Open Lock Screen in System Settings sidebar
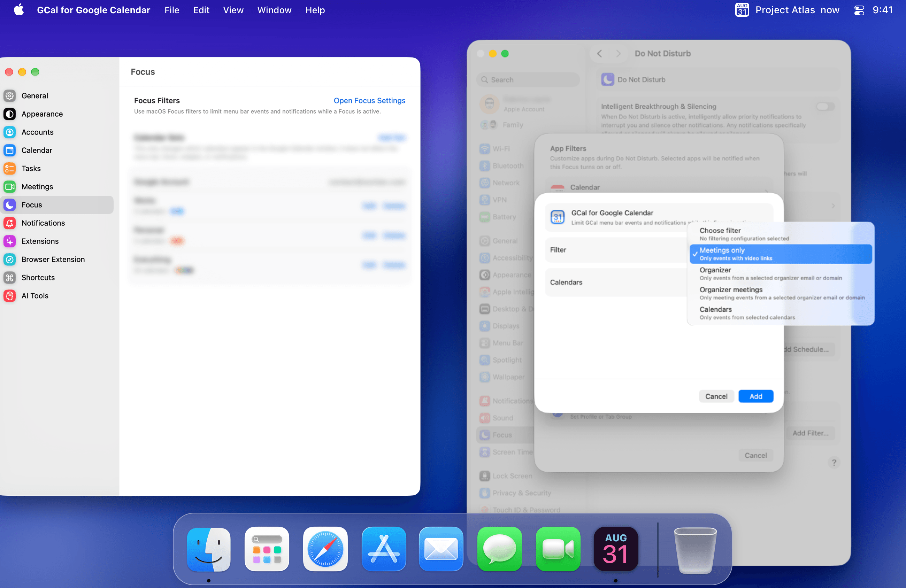 pos(506,476)
